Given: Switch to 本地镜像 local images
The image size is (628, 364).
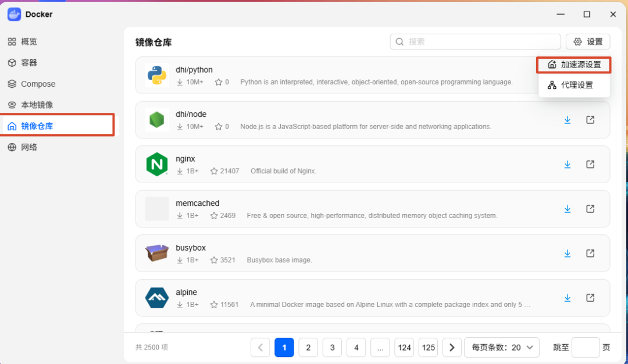Looking at the screenshot, I should (x=30, y=105).
